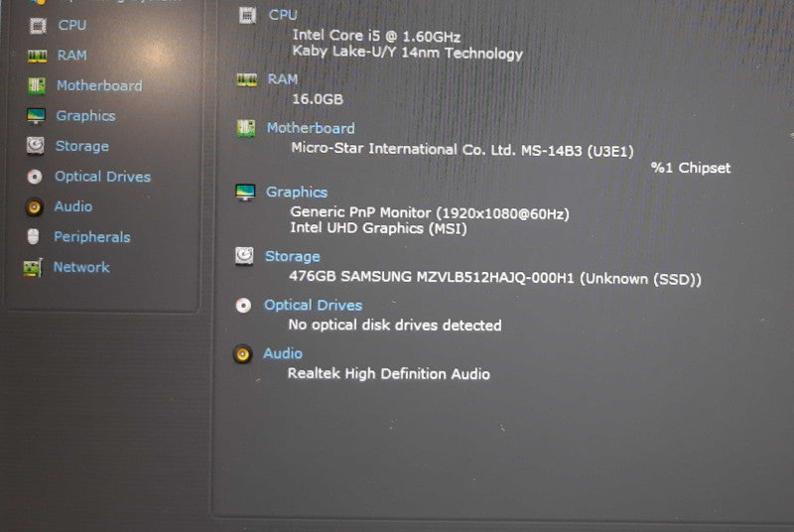Follow the Motherboard heading link in the summary

[311, 128]
